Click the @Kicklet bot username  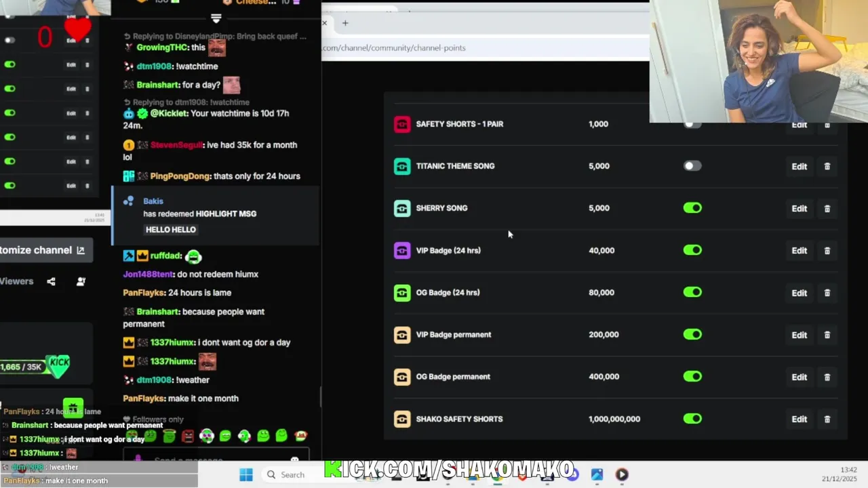[169, 113]
